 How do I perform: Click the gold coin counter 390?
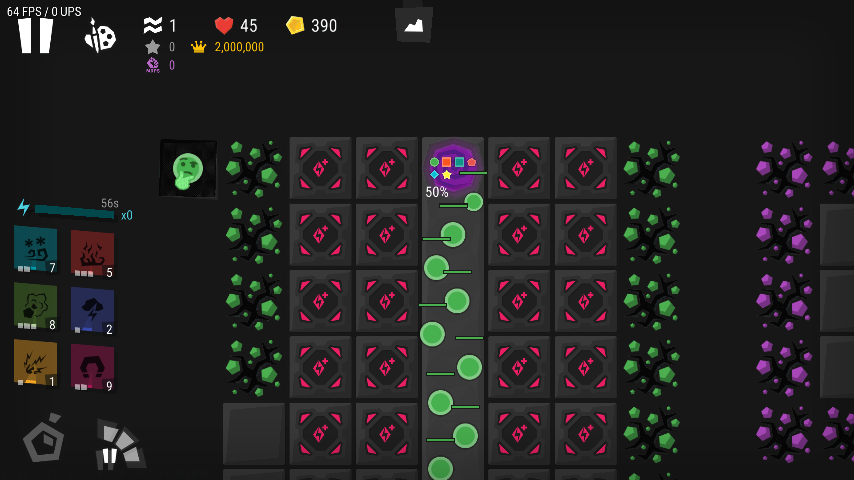pos(312,26)
